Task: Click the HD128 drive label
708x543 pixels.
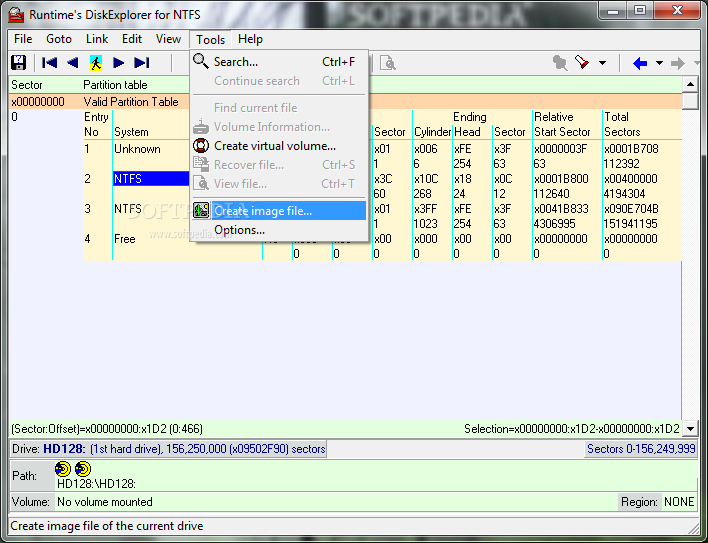Action: click(64, 449)
